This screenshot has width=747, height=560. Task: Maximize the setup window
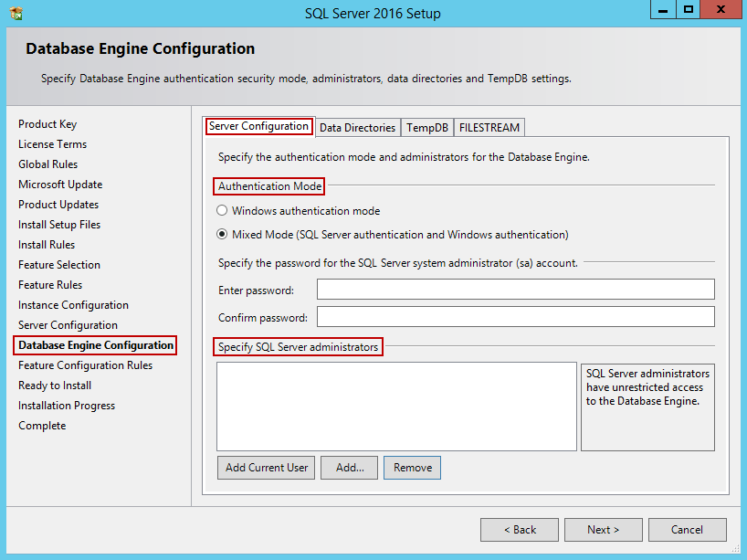689,10
